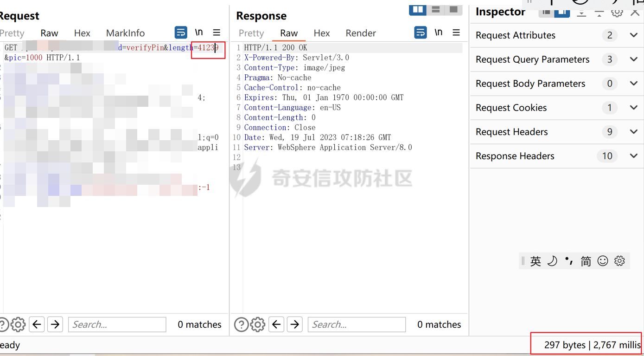Viewport: 644px width, 356px height.
Task: Switch IME simplified Chinese 简 option
Action: coord(586,261)
